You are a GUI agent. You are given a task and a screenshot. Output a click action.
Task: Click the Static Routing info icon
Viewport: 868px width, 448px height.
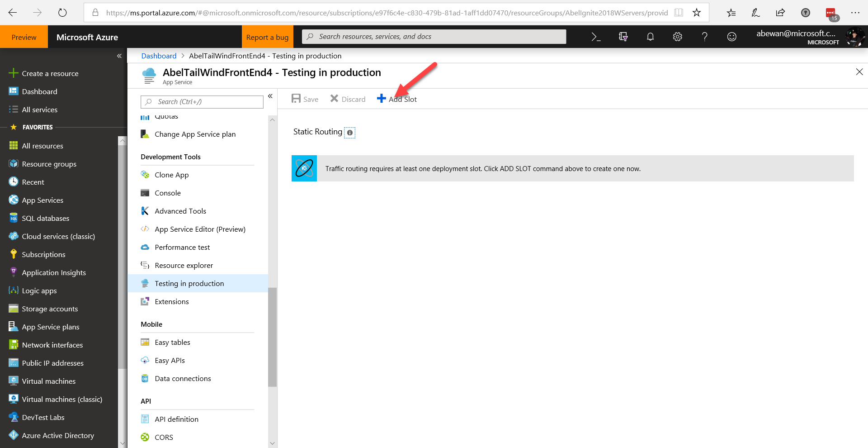pyautogui.click(x=349, y=133)
